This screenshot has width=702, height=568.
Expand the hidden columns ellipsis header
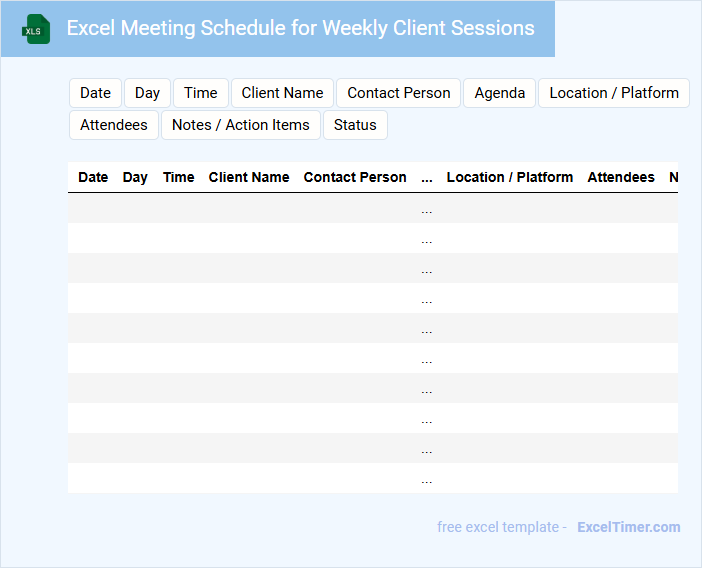(x=427, y=177)
